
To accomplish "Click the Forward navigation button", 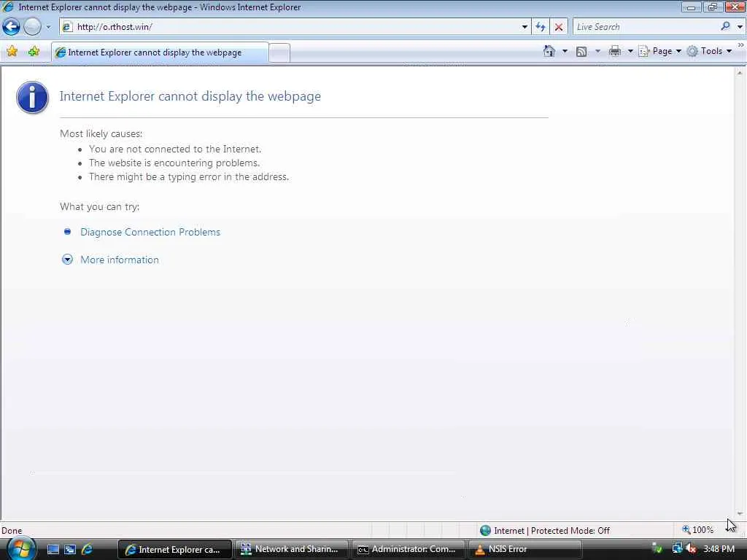I will [32, 27].
